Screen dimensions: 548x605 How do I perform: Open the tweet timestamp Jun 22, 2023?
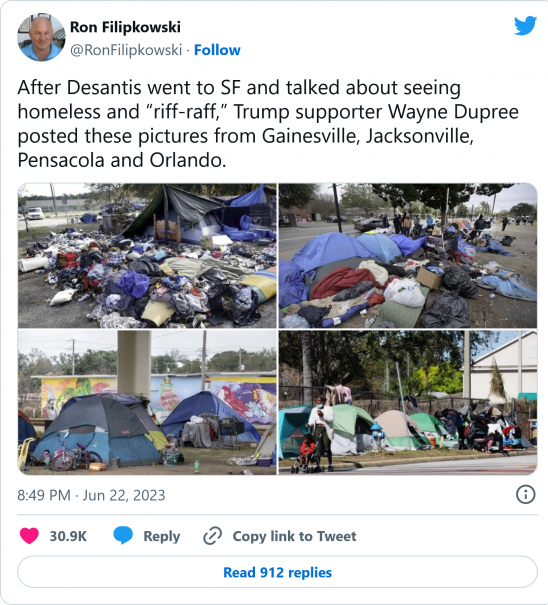coord(91,495)
